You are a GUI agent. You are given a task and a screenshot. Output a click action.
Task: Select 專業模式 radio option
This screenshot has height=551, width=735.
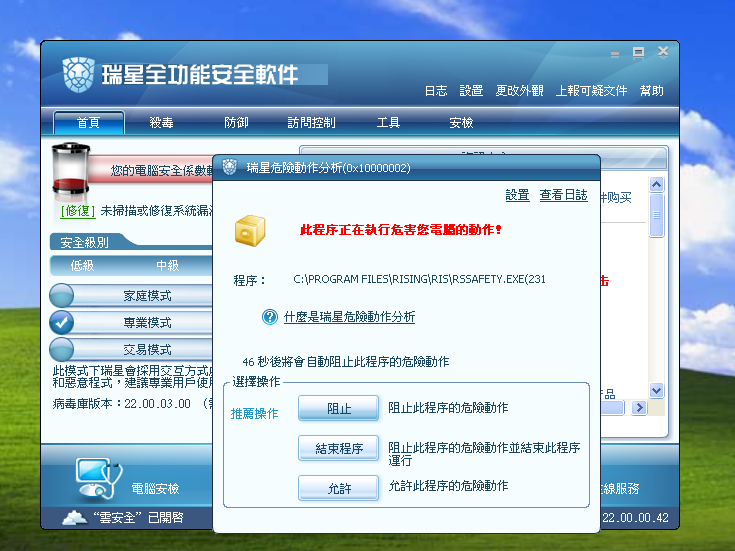[61, 323]
